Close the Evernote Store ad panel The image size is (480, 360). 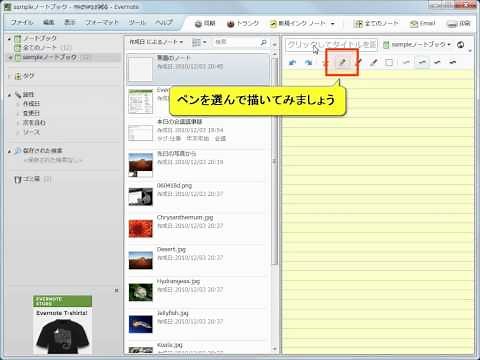[x=116, y=290]
